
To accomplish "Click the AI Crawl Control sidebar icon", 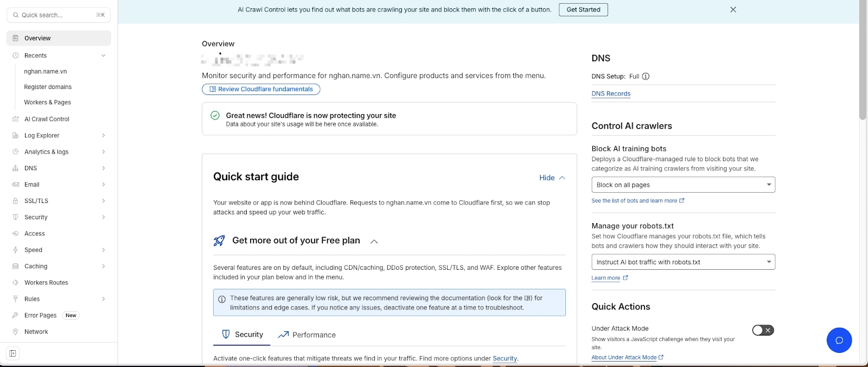I will [x=16, y=119].
